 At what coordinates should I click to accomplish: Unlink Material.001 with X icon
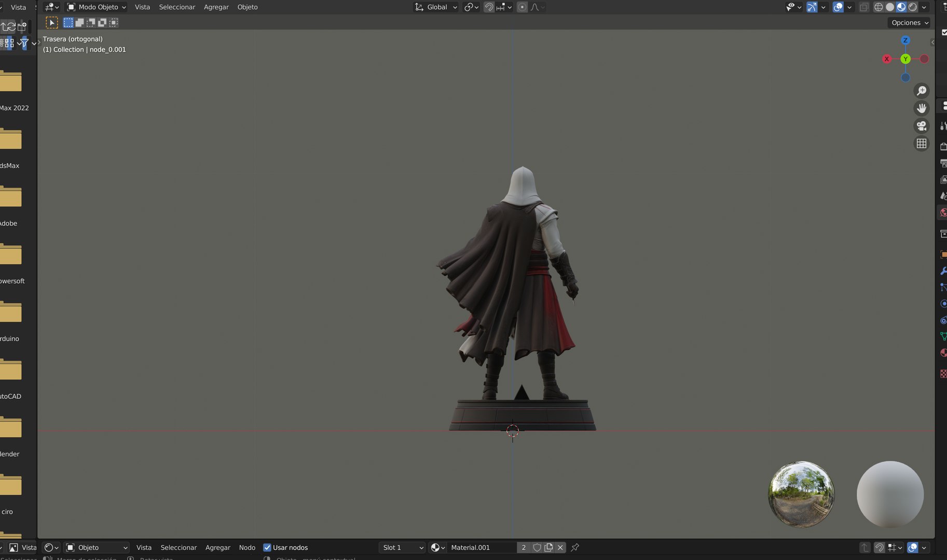[560, 548]
